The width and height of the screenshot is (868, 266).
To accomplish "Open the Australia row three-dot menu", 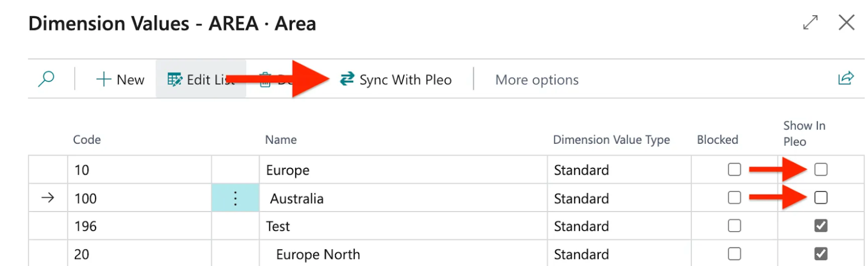I will pyautogui.click(x=236, y=198).
